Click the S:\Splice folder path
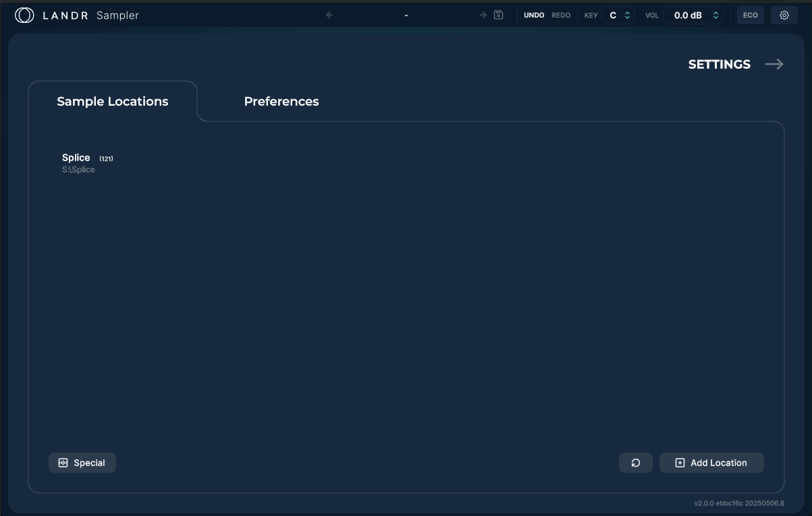This screenshot has height=516, width=812. pos(78,170)
